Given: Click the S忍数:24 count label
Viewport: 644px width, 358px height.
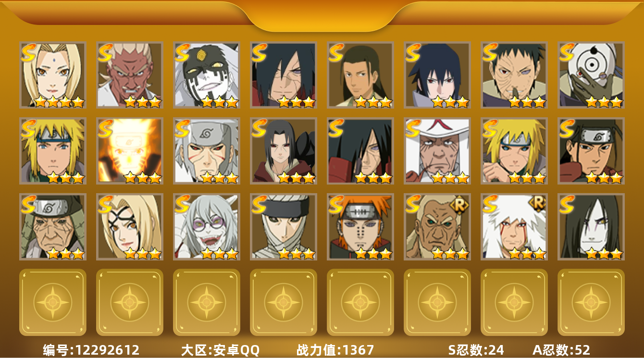Looking at the screenshot, I should pos(476,350).
